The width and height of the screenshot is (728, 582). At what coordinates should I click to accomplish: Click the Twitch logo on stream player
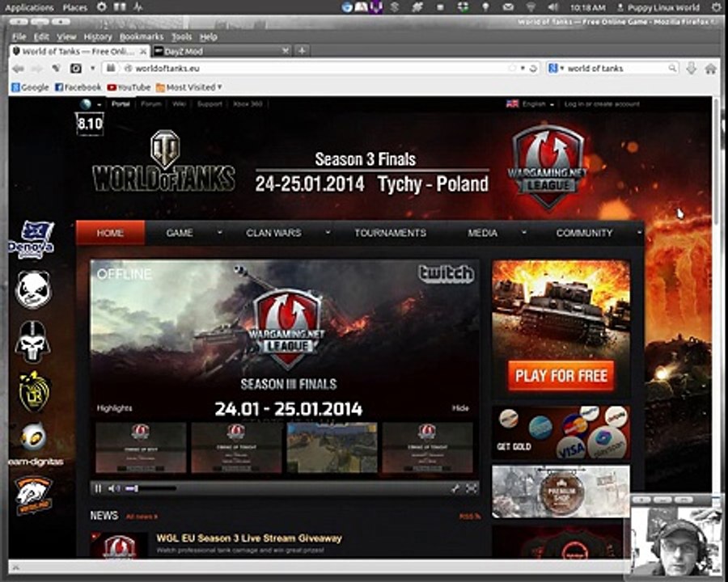446,274
